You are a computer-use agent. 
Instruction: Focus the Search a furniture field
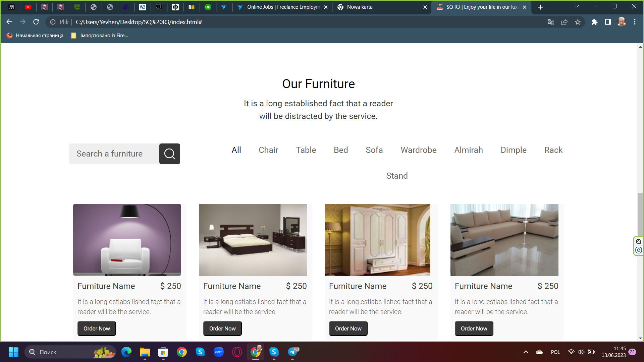(114, 154)
